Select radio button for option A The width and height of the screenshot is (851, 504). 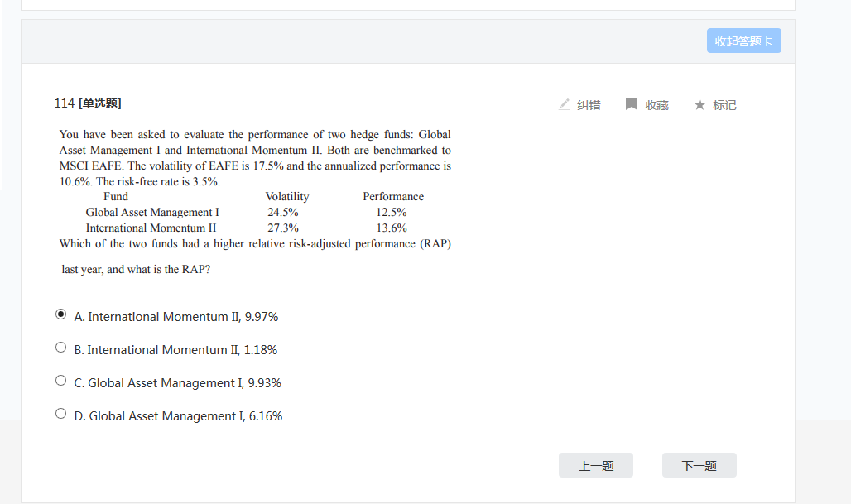(x=60, y=314)
